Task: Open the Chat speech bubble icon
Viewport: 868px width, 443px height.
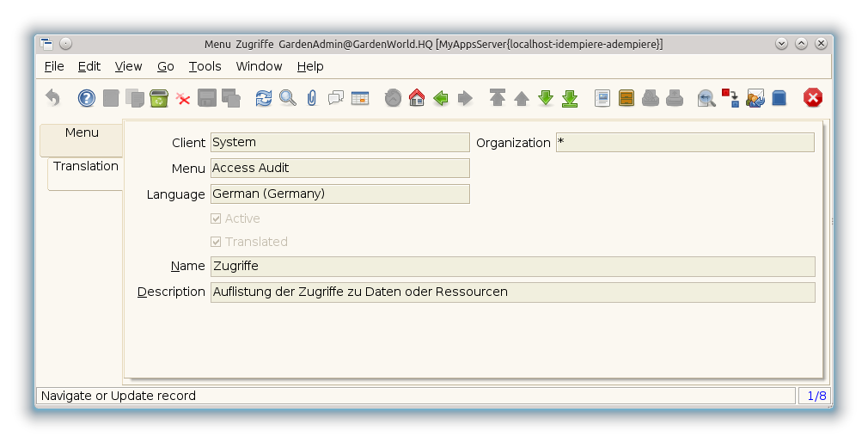Action: 336,98
